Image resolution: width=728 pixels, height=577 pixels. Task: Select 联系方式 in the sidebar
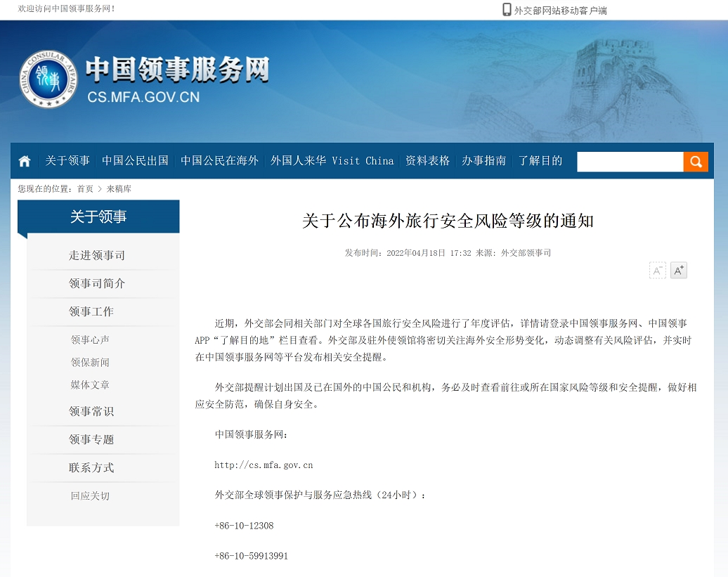pos(90,467)
